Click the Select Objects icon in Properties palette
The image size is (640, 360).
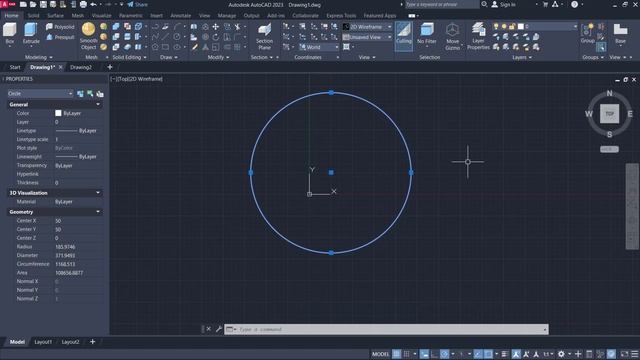pyautogui.click(x=90, y=94)
